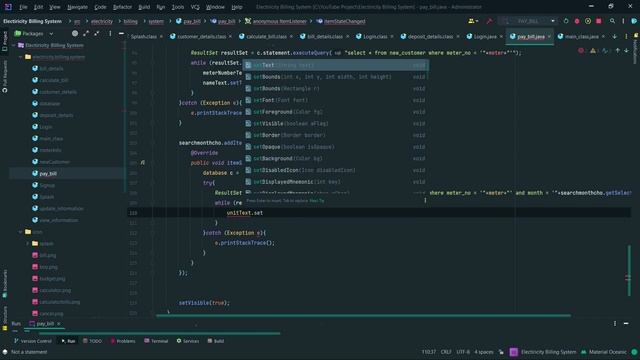Expand the splash subfolder
640x360 pixels.
click(x=28, y=244)
